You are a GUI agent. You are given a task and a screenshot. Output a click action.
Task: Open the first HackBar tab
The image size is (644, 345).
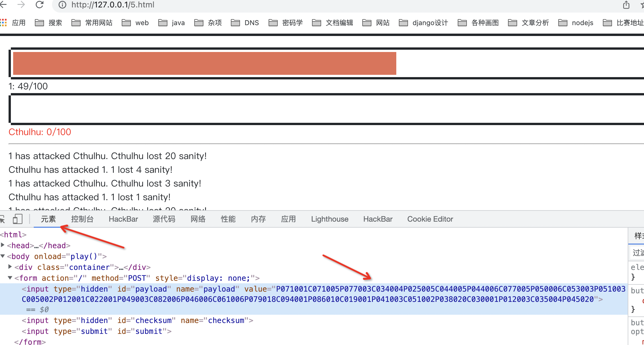point(123,219)
